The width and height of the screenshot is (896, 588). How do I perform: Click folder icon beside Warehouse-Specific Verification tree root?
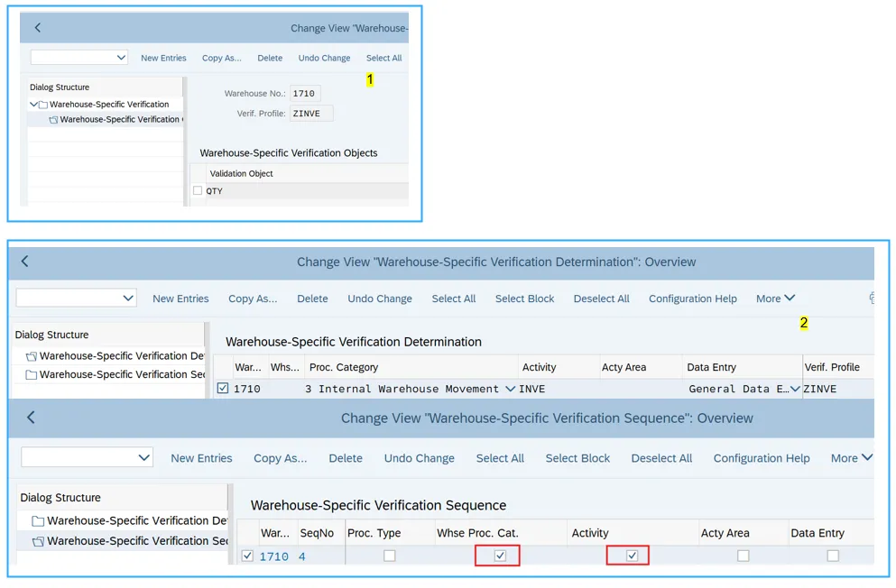(x=42, y=105)
